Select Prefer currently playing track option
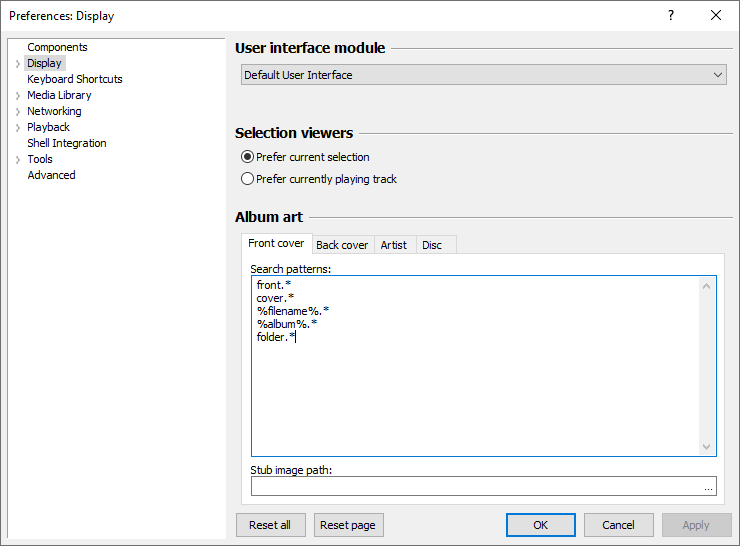This screenshot has width=740, height=546. (248, 179)
